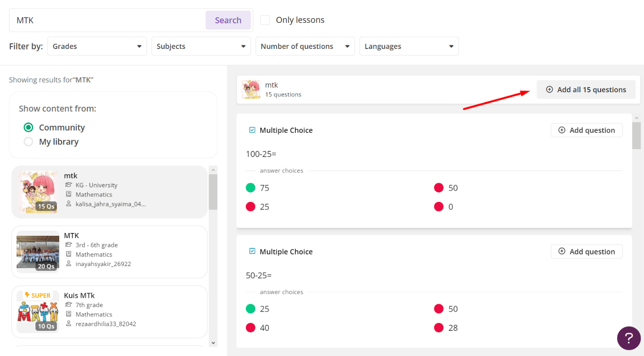Expand Number of questions filter
Screen dimensions: 644x356
click(x=305, y=46)
